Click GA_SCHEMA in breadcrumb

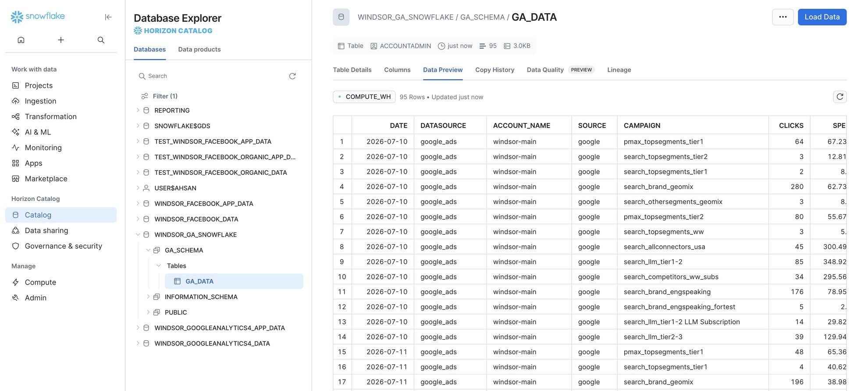[482, 17]
